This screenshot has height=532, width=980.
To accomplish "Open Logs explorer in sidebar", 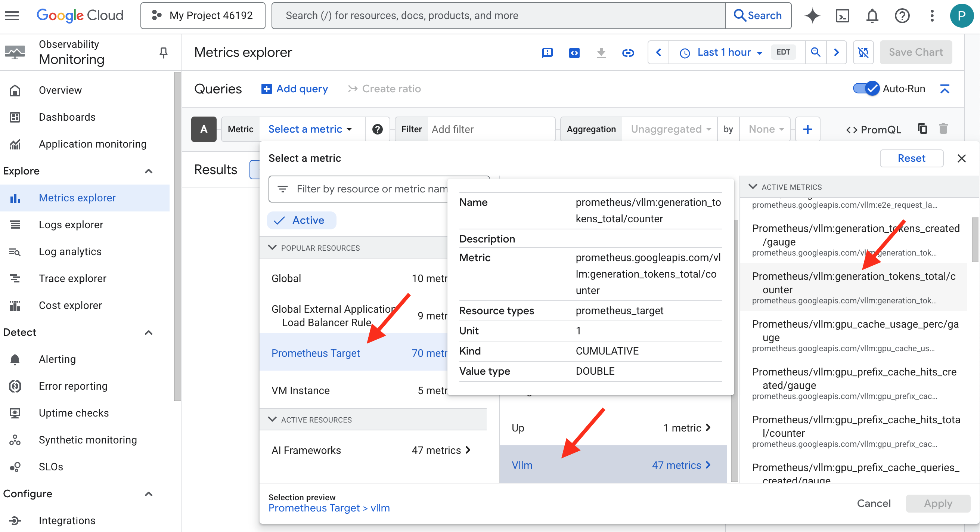I will 71,225.
